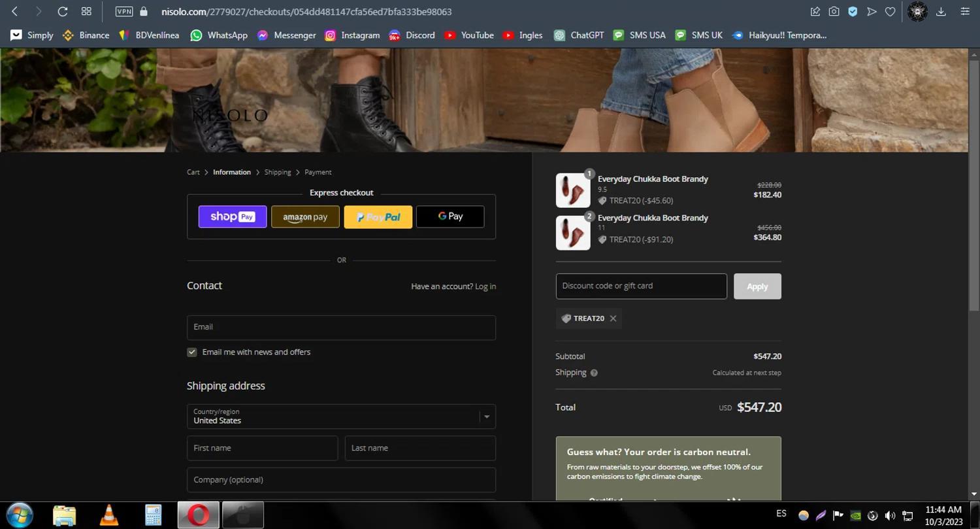Focus the First name field
This screenshot has height=529, width=980.
tap(263, 449)
